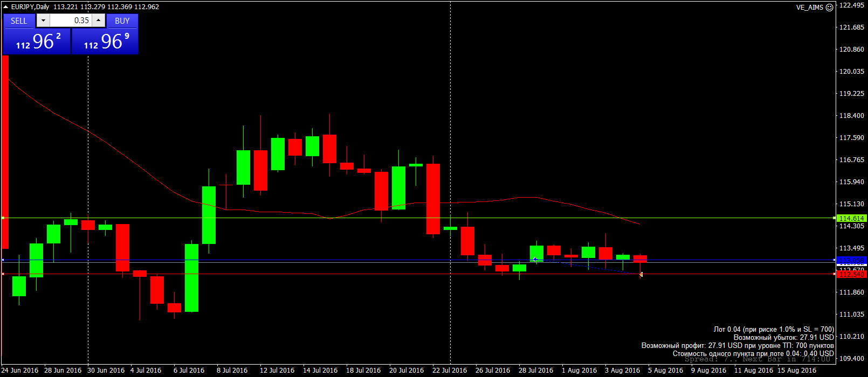Select the 'Лот 0.04' risk info line
Viewport: 868px width, 377px height.
point(774,329)
